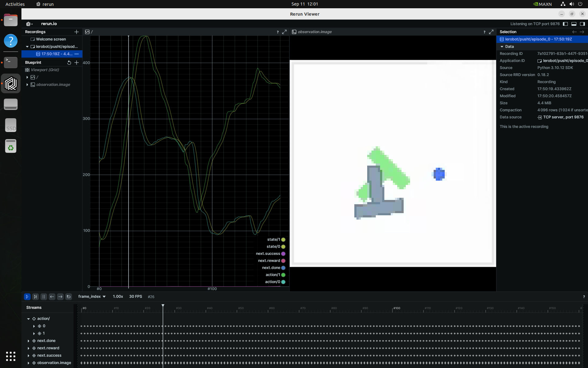Toggle the left panel visibility

coord(565,24)
